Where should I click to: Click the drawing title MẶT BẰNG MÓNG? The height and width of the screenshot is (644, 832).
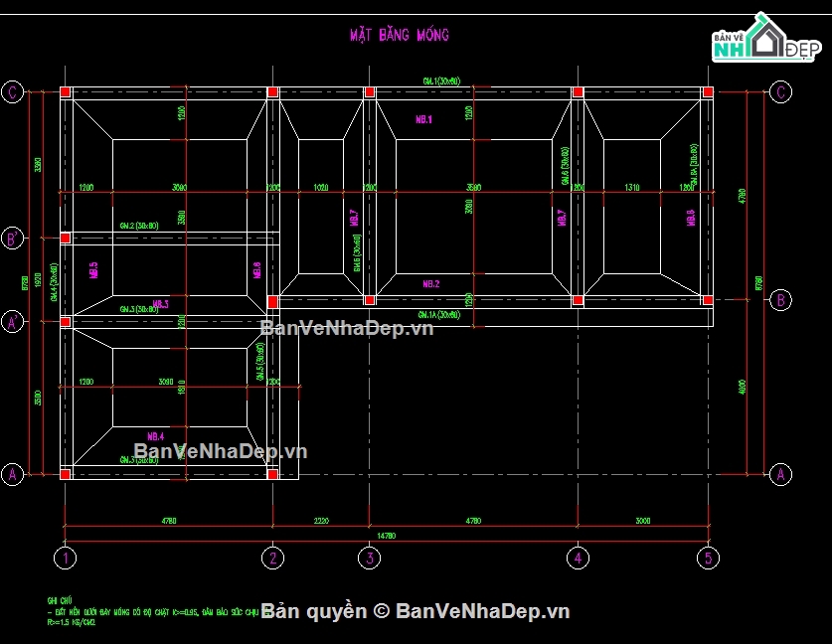click(x=399, y=36)
